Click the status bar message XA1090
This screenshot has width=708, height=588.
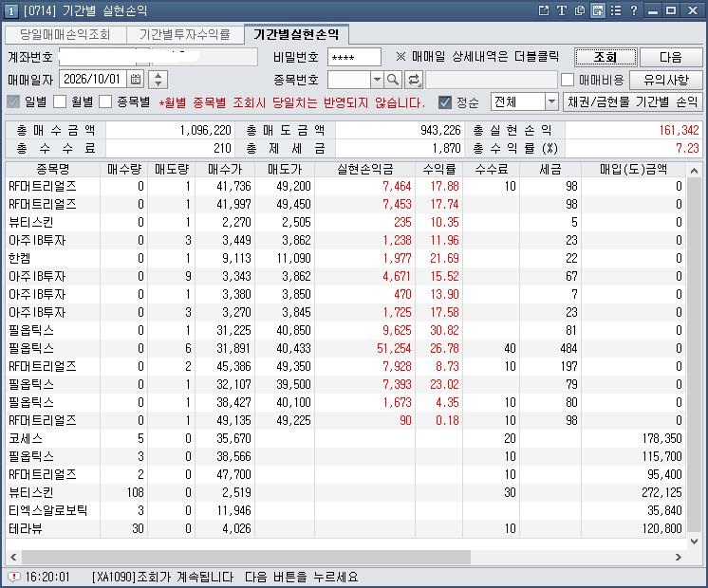click(225, 577)
